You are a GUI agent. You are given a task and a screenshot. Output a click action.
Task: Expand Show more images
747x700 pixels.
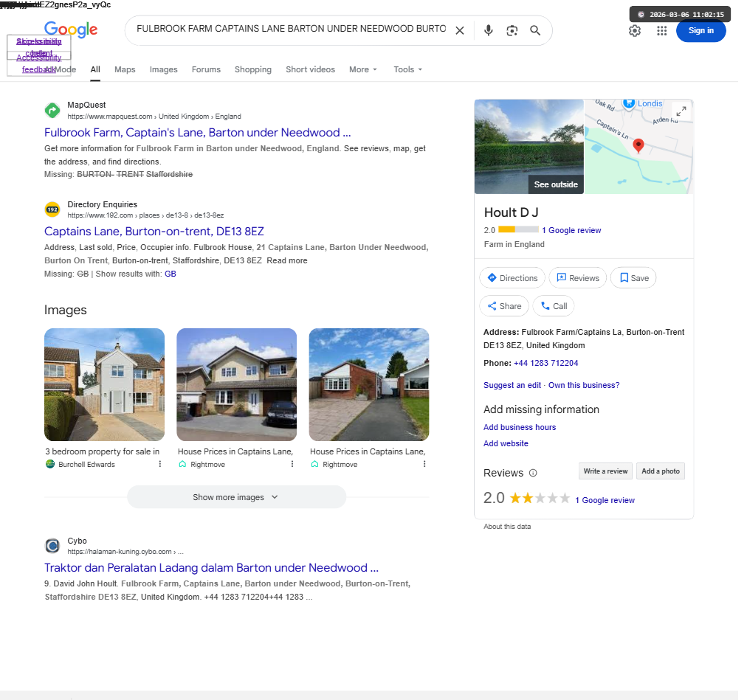click(x=236, y=497)
